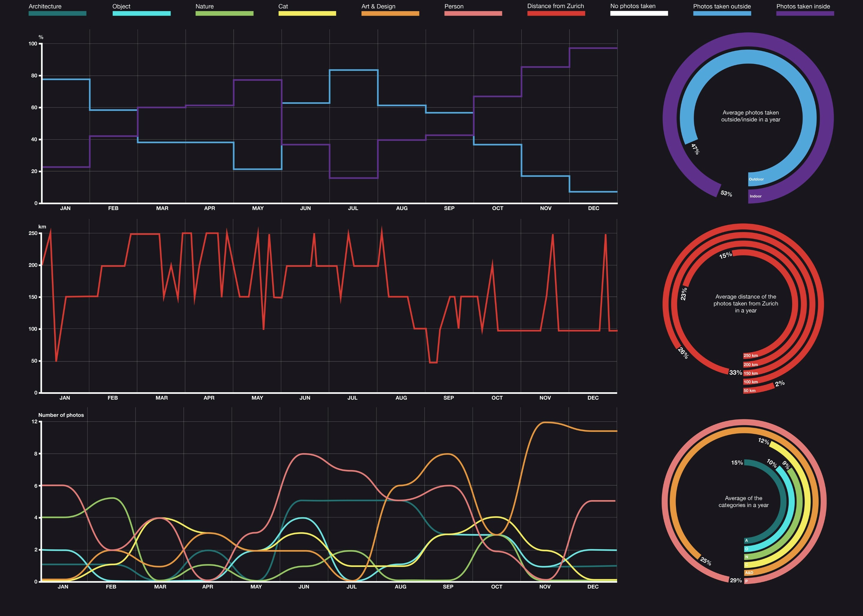Click the DEC label on the distance chart
The width and height of the screenshot is (863, 616).
tap(594, 398)
